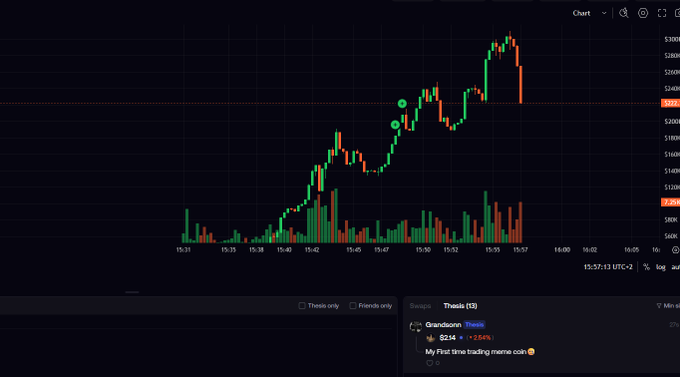This screenshot has height=377, width=680.
Task: Click the lower green buy marker on chart
Action: tap(395, 125)
